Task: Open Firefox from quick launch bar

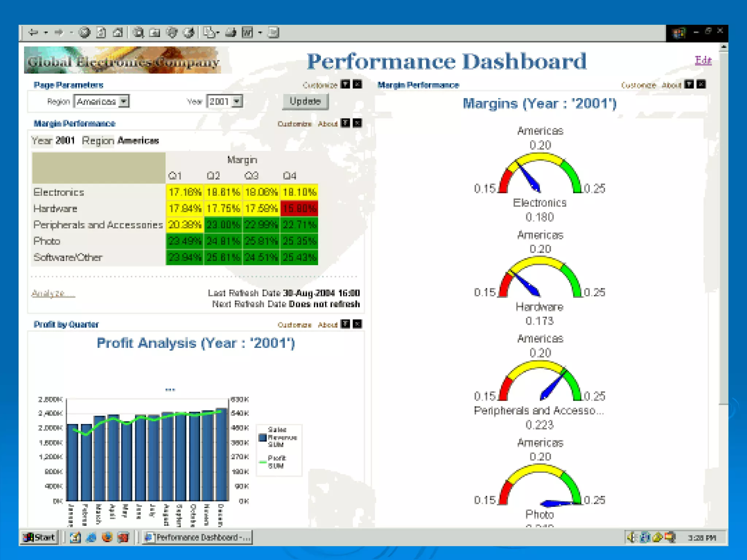Action: pyautogui.click(x=107, y=537)
